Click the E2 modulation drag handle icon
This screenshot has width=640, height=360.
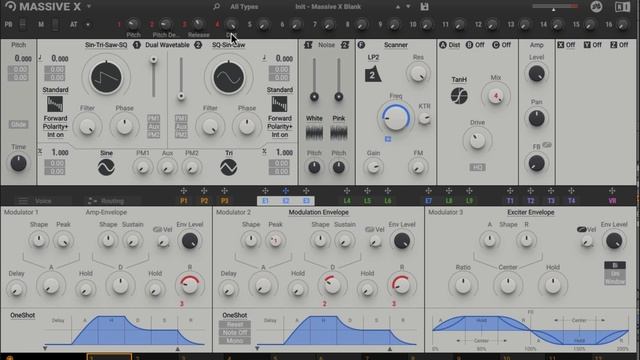286,191
